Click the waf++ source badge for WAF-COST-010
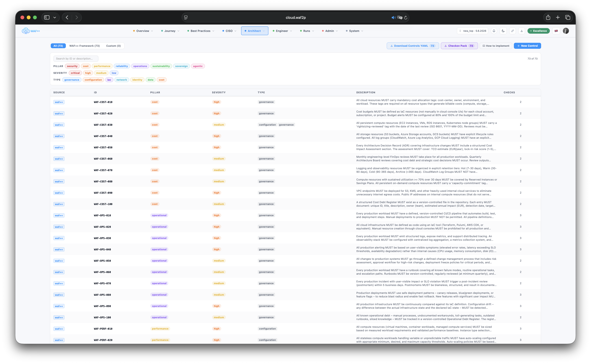Screen dimensions: 591x364 tap(59, 102)
